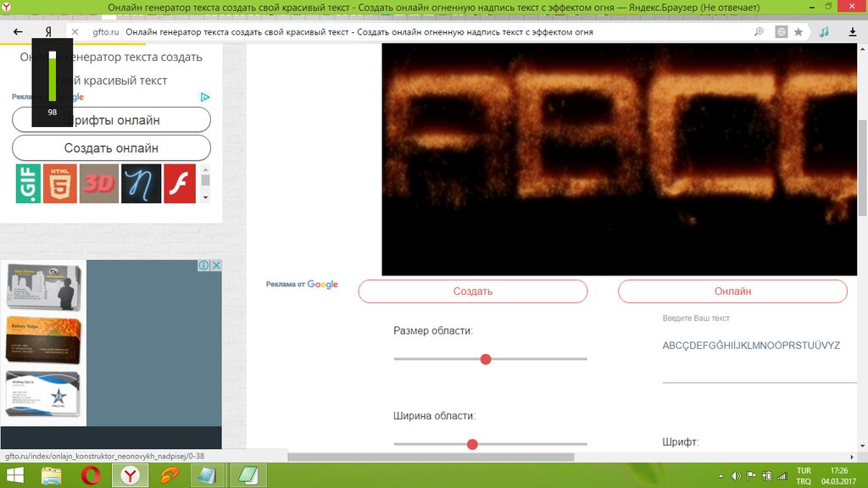Close the left banner ad
The image size is (868, 488).
point(216,265)
